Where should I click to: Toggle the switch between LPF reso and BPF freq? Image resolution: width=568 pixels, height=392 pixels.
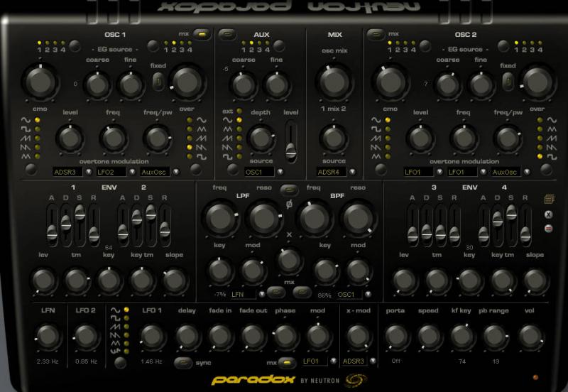click(289, 190)
